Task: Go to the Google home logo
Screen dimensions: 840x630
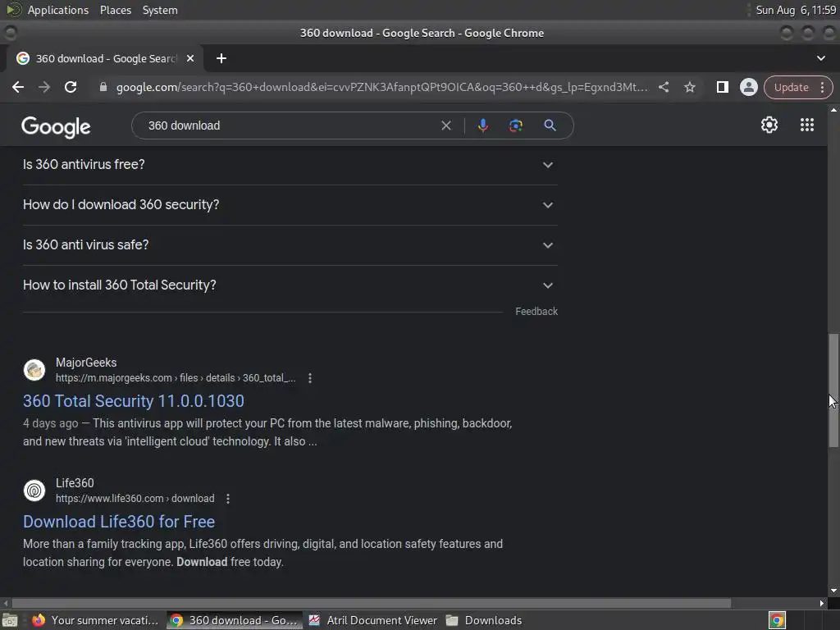Action: (56, 127)
